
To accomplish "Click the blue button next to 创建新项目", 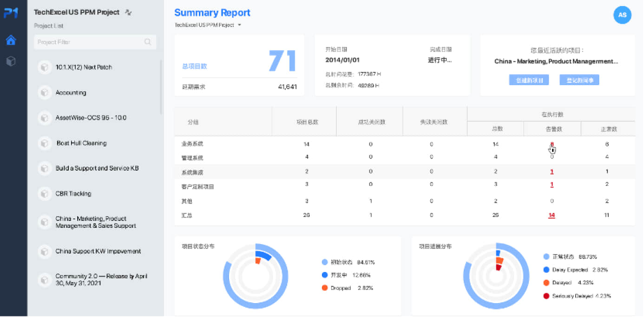I will pos(579,80).
